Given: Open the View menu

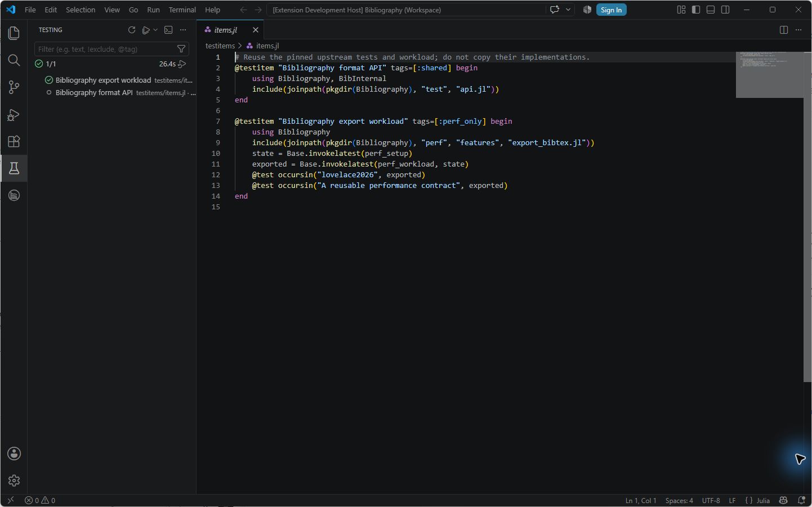Looking at the screenshot, I should tap(112, 10).
